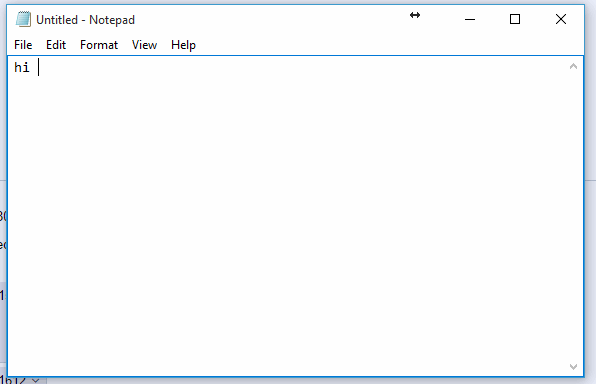Maximize the Notepad window
The height and width of the screenshot is (384, 596).
pos(515,19)
